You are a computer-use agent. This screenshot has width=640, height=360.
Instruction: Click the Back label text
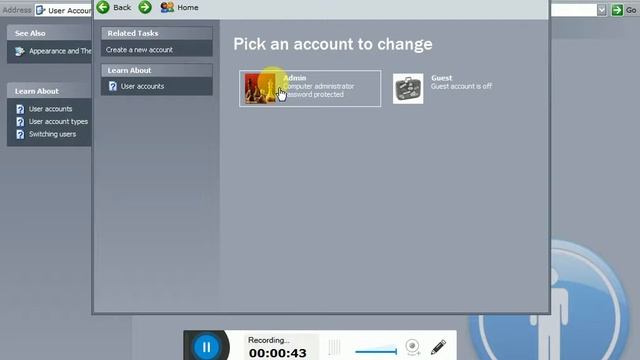tap(122, 7)
